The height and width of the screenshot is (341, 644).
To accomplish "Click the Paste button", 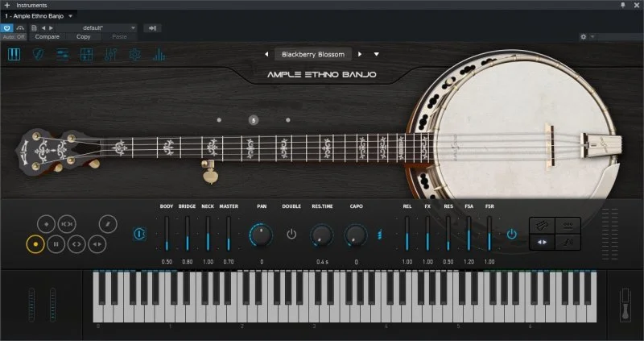I will click(x=119, y=36).
